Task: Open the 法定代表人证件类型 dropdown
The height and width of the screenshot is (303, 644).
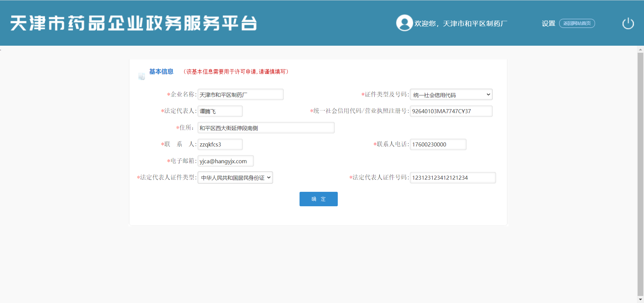Action: click(x=235, y=178)
